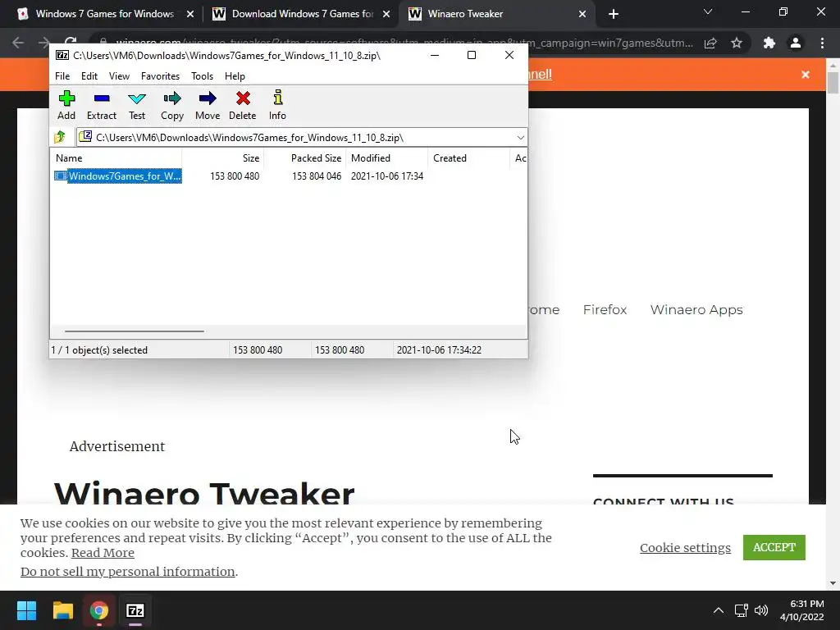The image size is (840, 630).
Task: Click the Chrome back arrow
Action: 18,43
